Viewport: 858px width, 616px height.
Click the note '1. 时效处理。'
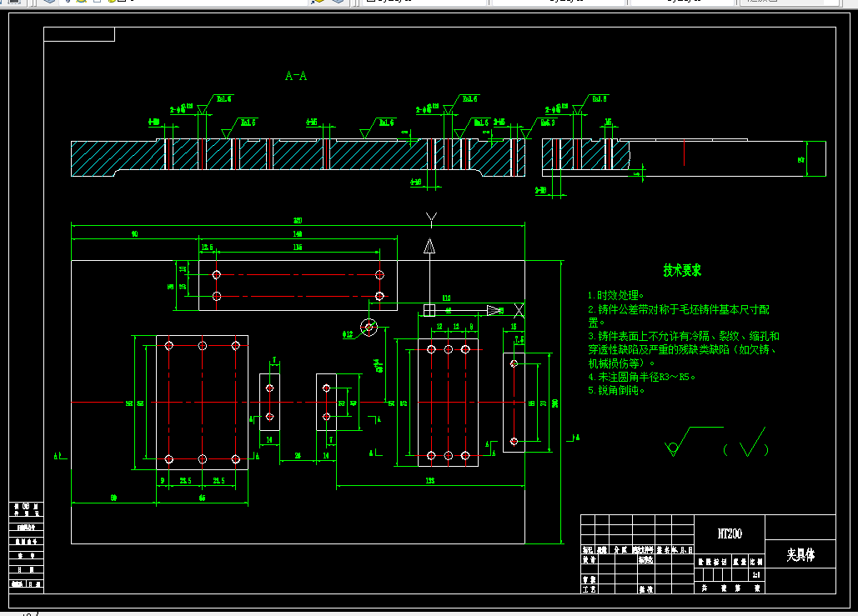(x=616, y=295)
